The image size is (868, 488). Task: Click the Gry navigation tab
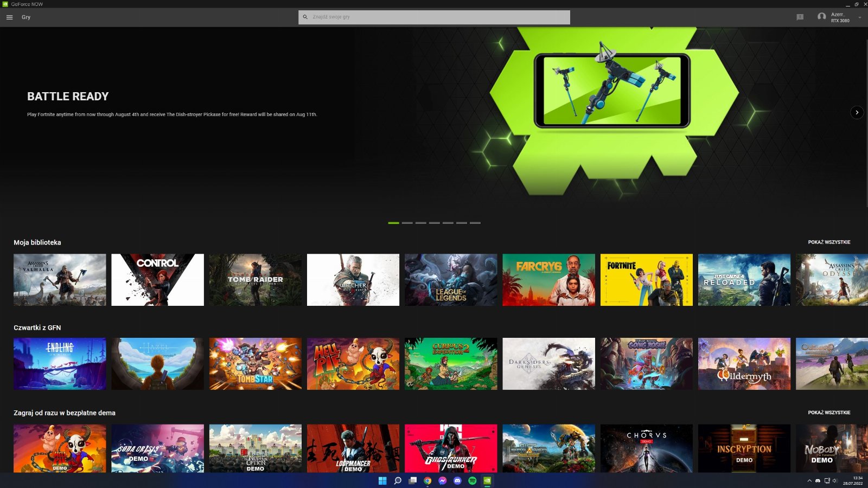[26, 17]
